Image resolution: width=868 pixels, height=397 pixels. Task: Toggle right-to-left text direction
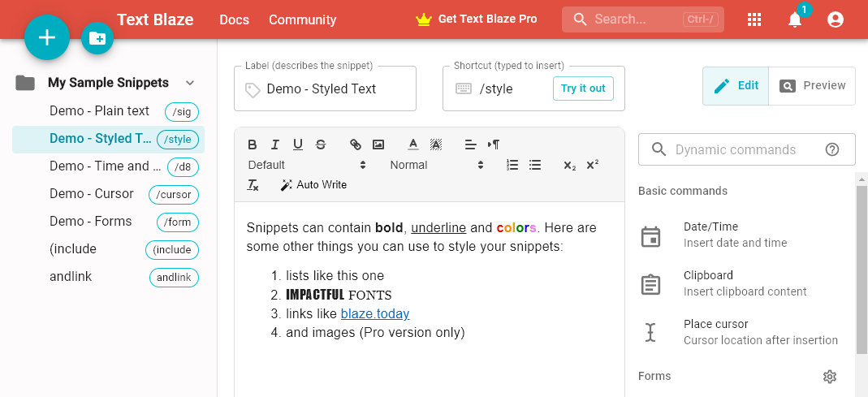click(x=493, y=145)
